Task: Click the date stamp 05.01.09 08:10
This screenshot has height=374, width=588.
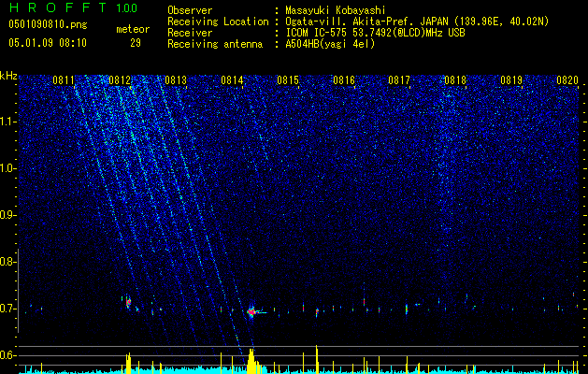Action: point(48,43)
